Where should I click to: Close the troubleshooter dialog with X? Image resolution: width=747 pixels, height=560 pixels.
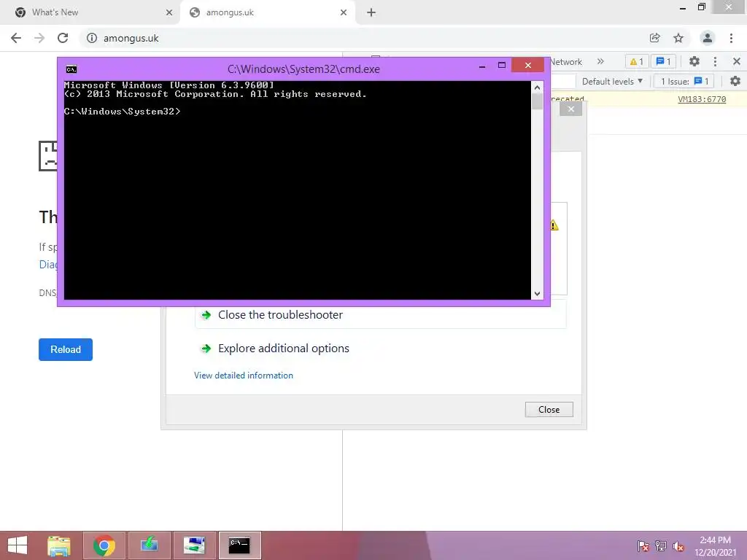point(570,109)
